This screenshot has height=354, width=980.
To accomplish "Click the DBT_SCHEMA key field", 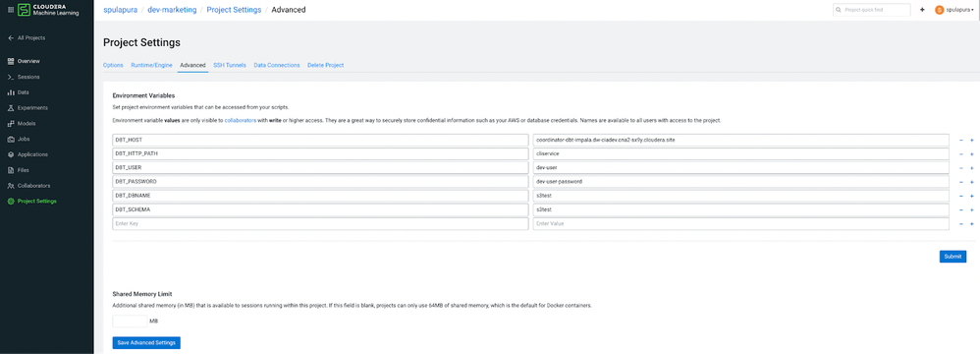I will click(x=320, y=209).
